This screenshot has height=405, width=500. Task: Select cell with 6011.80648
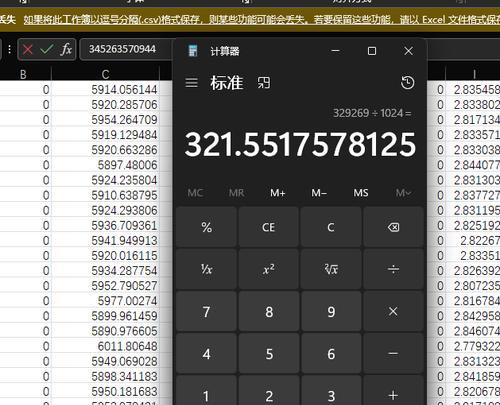(106, 346)
